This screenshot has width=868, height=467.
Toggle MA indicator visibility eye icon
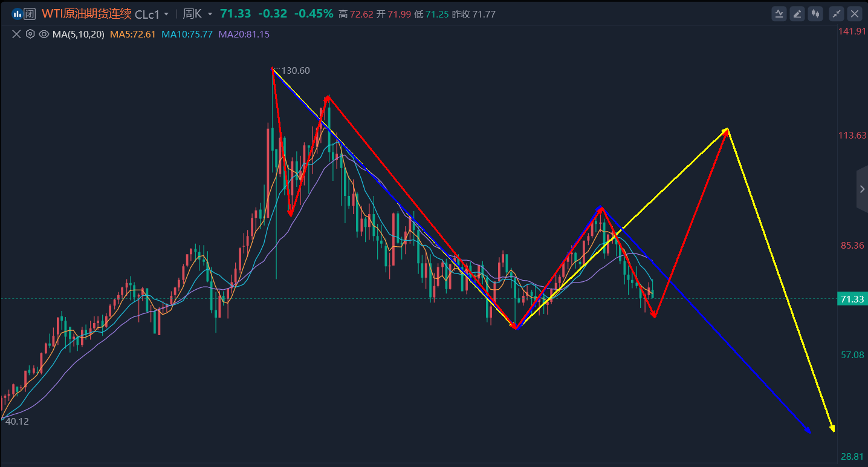click(x=44, y=34)
